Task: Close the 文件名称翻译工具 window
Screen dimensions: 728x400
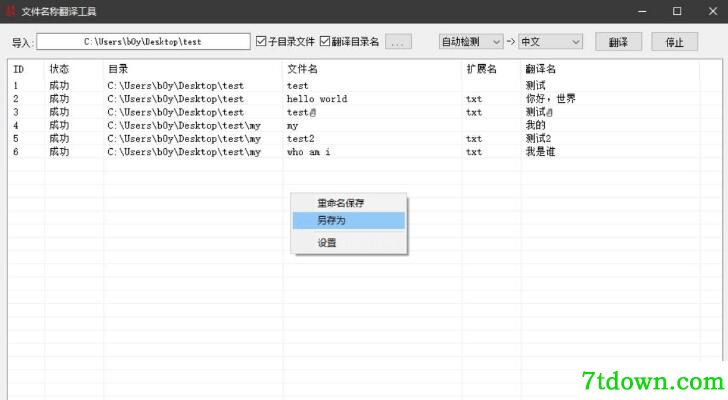Action: click(713, 11)
